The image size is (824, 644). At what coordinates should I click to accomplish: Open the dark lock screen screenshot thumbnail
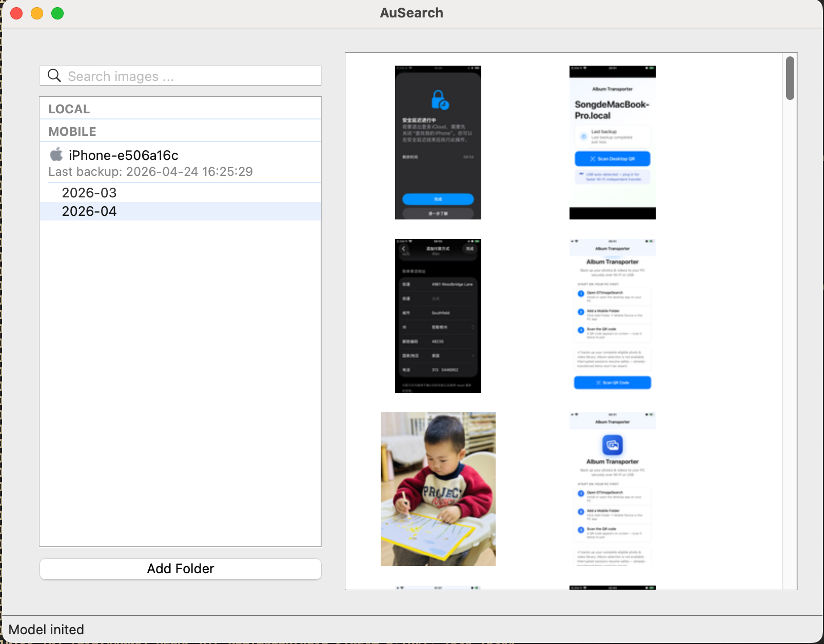[x=438, y=143]
